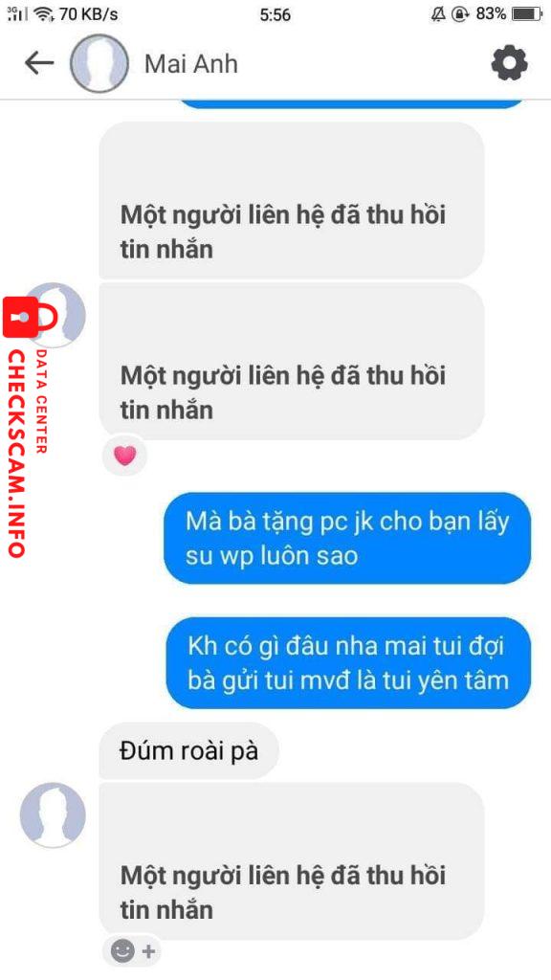The height and width of the screenshot is (980, 551).
Task: Tap the muted bell status icon
Action: pyautogui.click(x=438, y=13)
